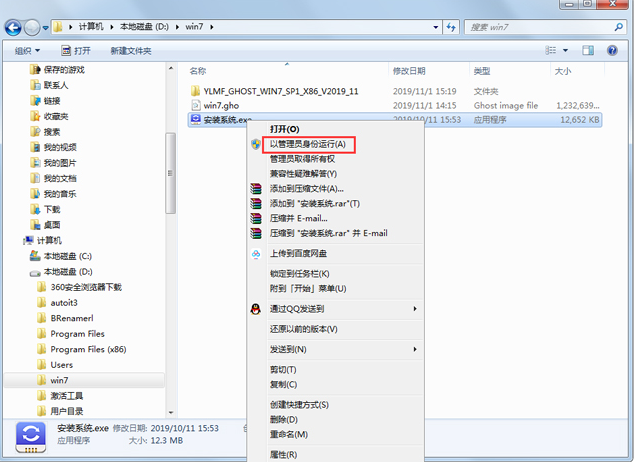Choose 创建快捷方式(S) in context menu
Image resolution: width=636 pixels, height=462 pixels.
[x=299, y=405]
